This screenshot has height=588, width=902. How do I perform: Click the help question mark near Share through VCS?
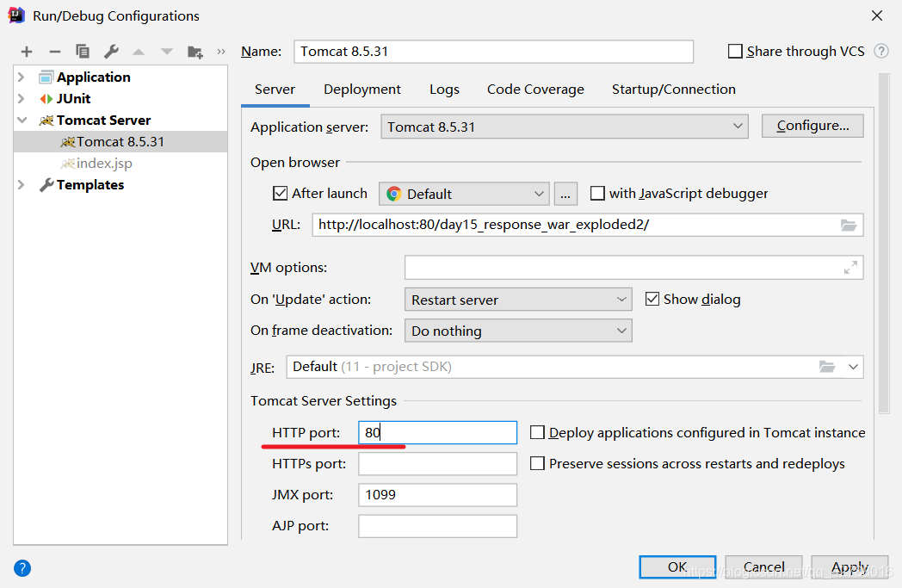pos(880,51)
